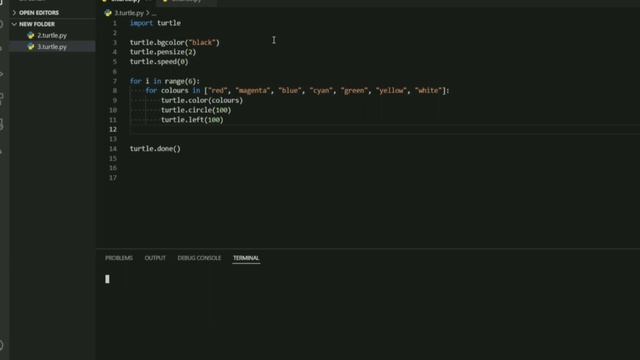The width and height of the screenshot is (640, 360).
Task: Select the TERMINAL tab
Action: tap(246, 258)
